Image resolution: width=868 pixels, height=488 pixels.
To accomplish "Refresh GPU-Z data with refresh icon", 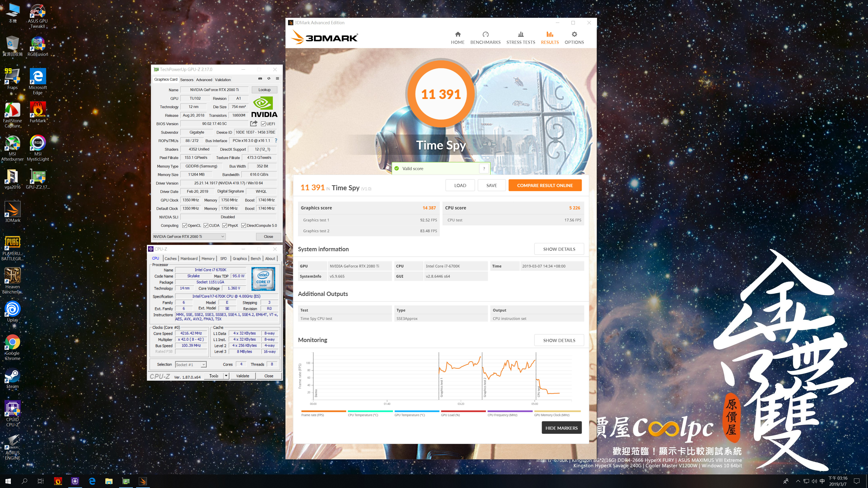I will click(269, 78).
